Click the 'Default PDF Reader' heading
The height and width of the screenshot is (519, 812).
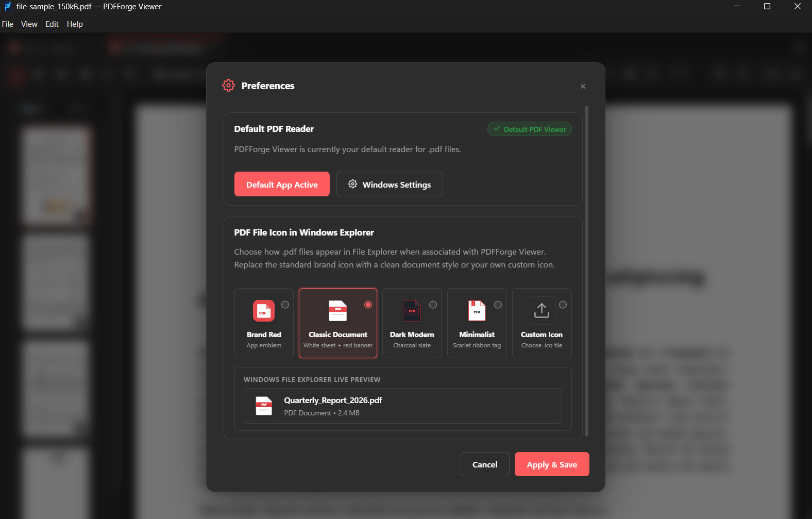[274, 129]
